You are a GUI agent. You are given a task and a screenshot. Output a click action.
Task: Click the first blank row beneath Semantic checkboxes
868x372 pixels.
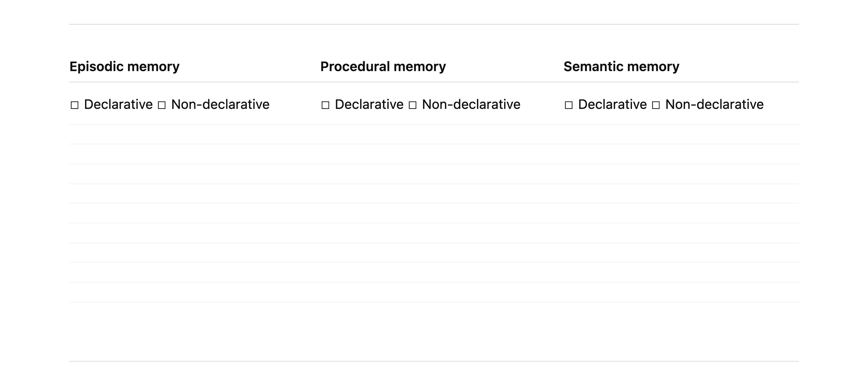tap(681, 134)
